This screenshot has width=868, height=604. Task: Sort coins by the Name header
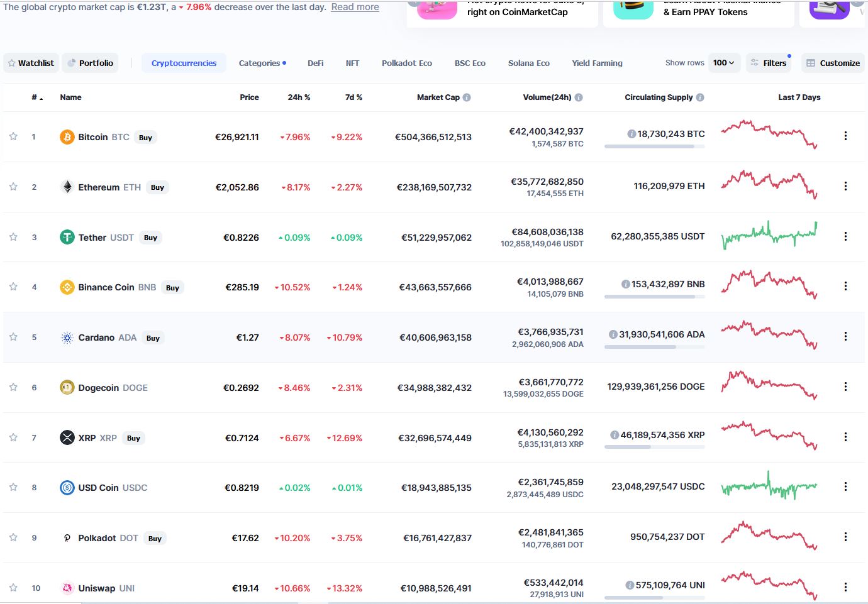[70, 97]
